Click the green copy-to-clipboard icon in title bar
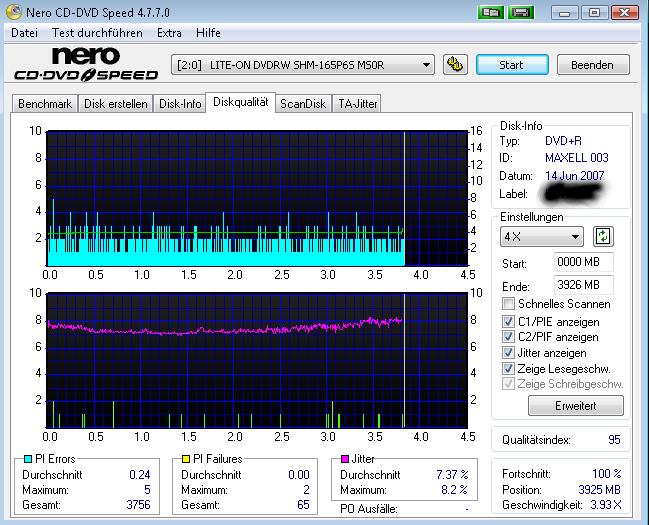Viewport: 649px width, 525px height. [x=490, y=12]
